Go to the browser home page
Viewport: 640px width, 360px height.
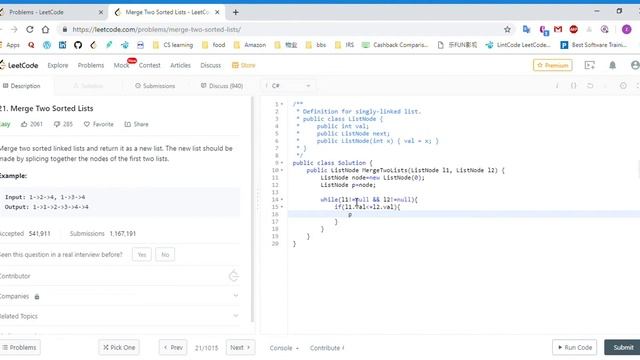click(45, 29)
